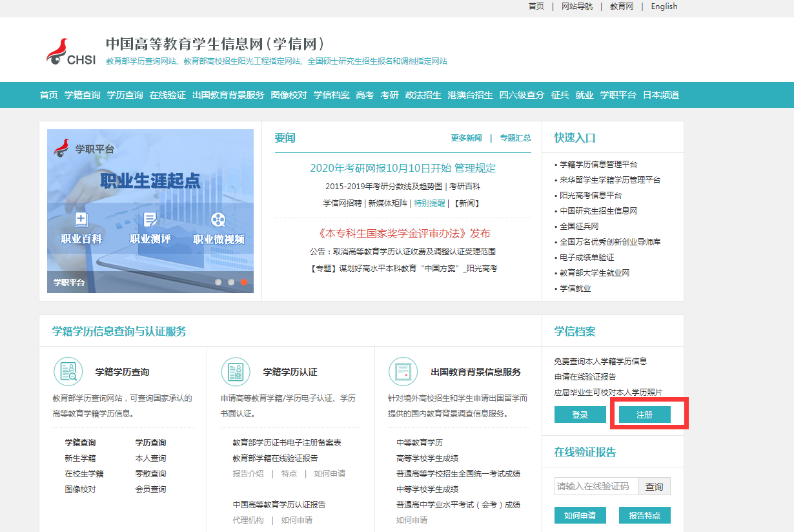Open 高等学校学生成绩 link

427,458
